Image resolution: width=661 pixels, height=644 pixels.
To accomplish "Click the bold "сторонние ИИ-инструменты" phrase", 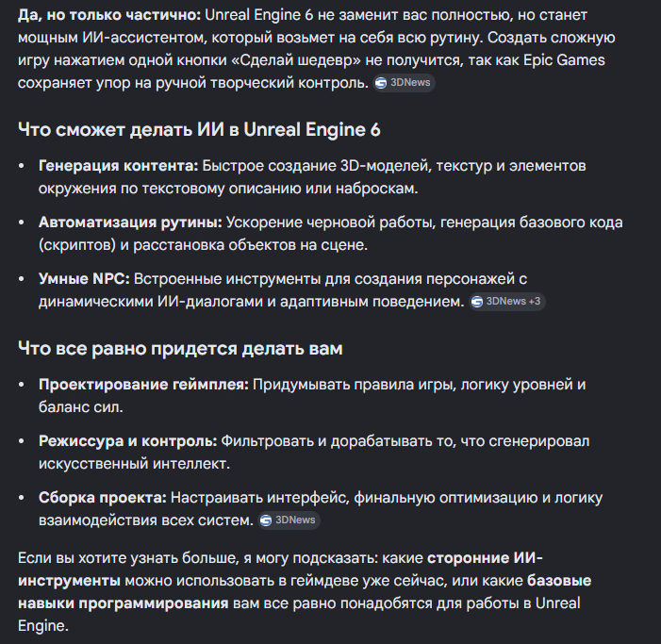I will point(485,558).
